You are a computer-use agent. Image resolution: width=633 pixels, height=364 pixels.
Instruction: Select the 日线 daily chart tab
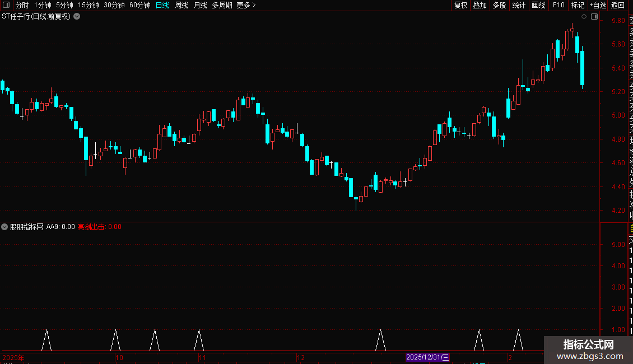click(x=162, y=5)
